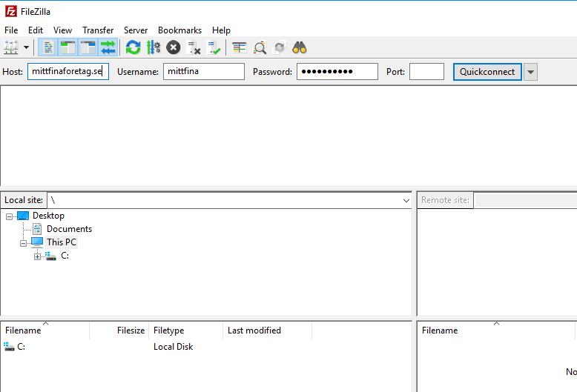Select Documents in the local tree
The image size is (577, 392).
(x=69, y=229)
